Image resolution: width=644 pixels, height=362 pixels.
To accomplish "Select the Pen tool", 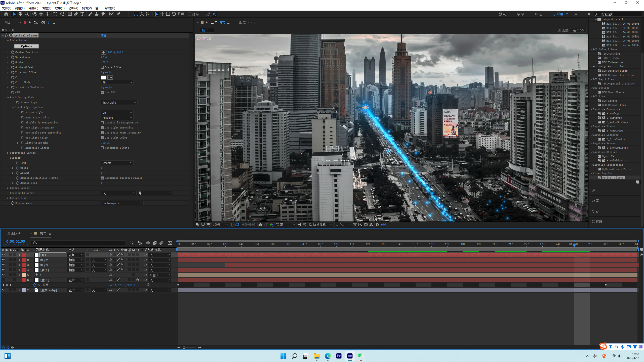I will click(x=76, y=14).
